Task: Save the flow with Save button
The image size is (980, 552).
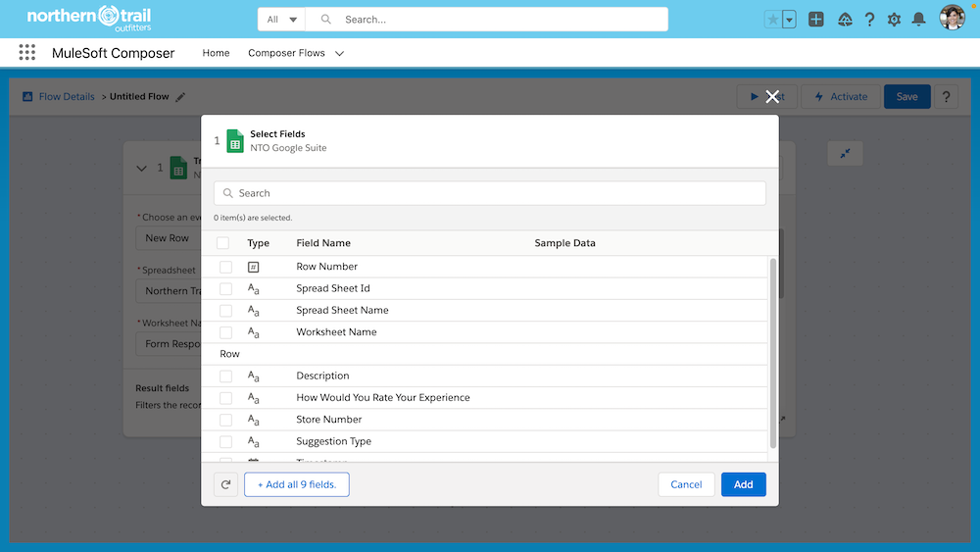Action: pos(906,97)
